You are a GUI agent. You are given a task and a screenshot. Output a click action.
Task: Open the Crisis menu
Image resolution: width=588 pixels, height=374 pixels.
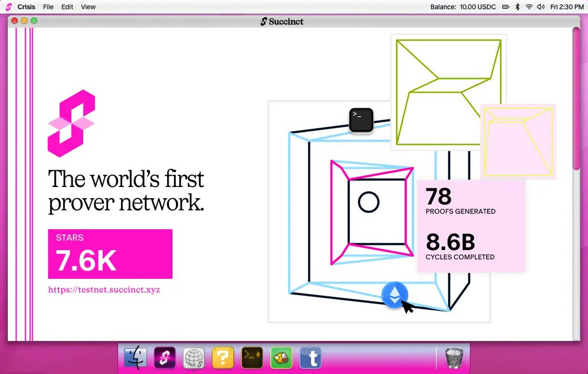click(26, 6)
